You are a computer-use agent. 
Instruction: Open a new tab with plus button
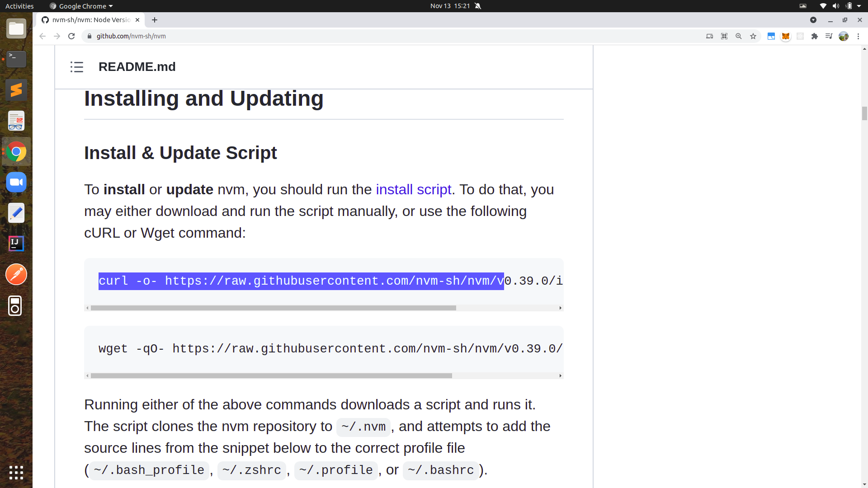point(155,20)
